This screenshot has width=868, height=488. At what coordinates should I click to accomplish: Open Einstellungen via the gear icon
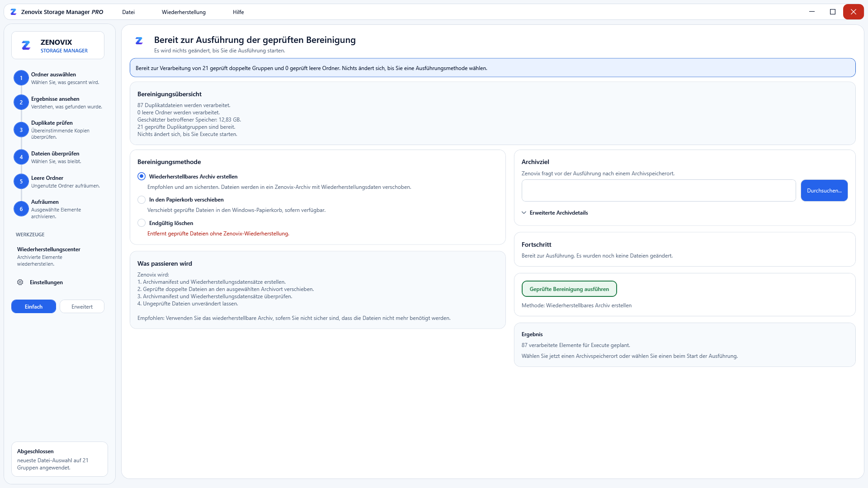[20, 282]
